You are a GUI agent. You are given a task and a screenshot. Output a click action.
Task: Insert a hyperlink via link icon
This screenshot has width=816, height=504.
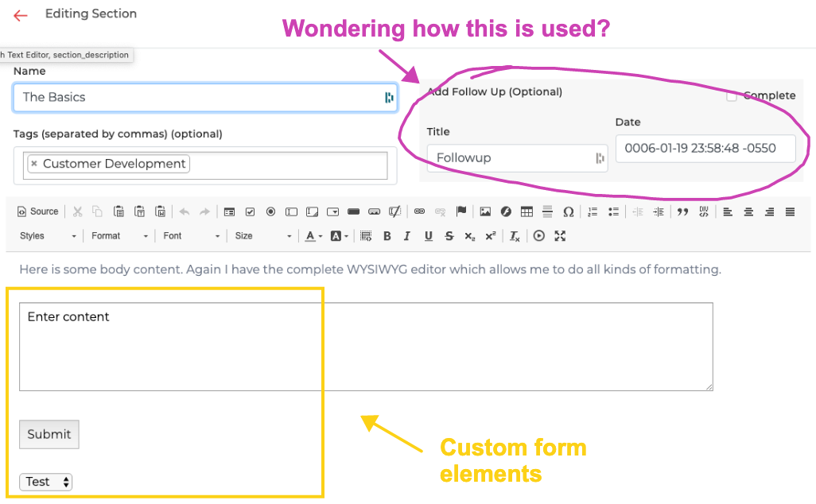click(419, 211)
